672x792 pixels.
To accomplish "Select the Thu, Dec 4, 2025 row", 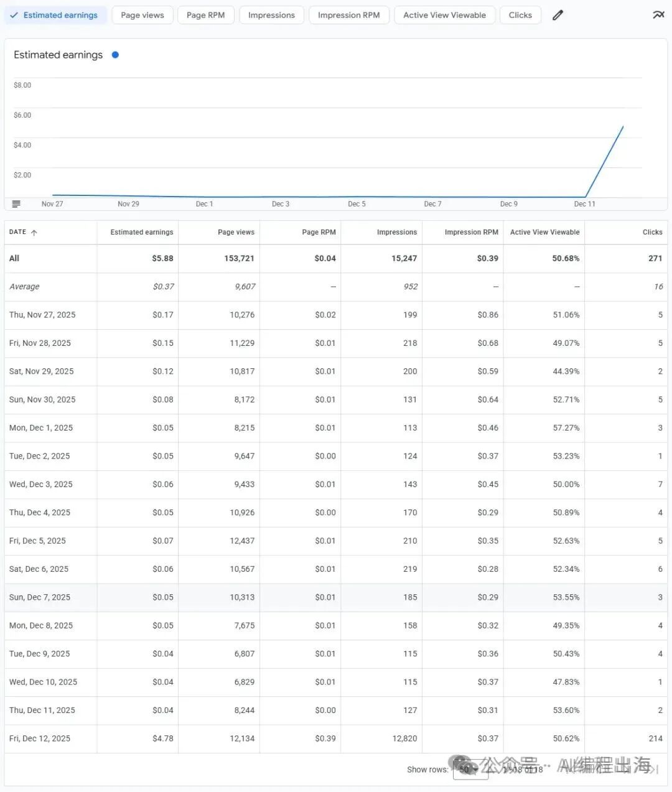I will [336, 513].
